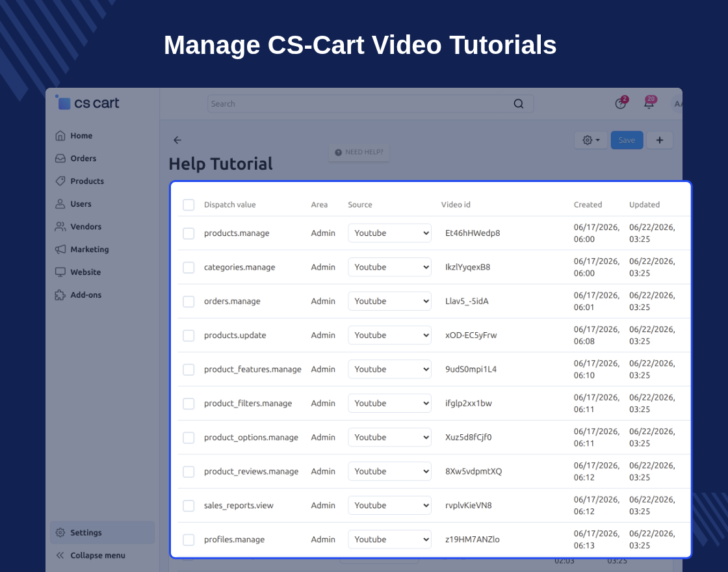Click the Search input field
Viewport: 728px width, 572px height.
click(370, 103)
